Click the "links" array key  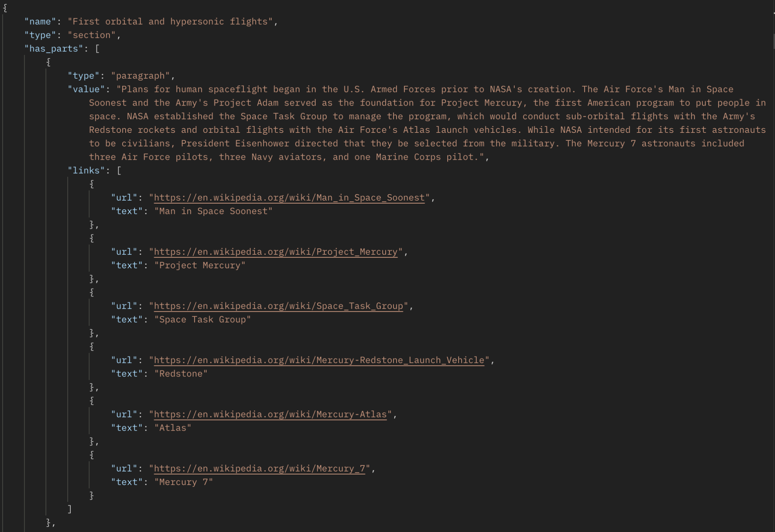coord(86,171)
